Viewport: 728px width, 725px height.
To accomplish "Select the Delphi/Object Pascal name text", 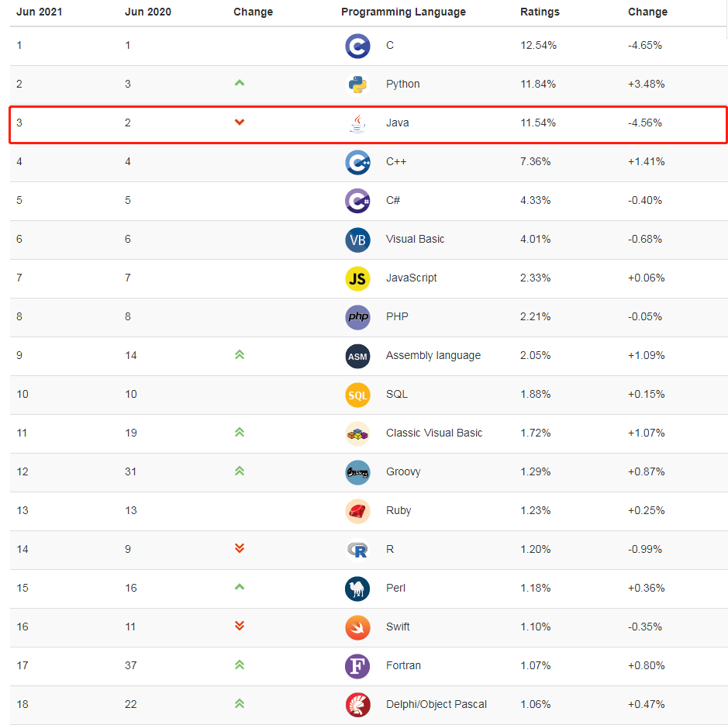I will click(x=436, y=705).
